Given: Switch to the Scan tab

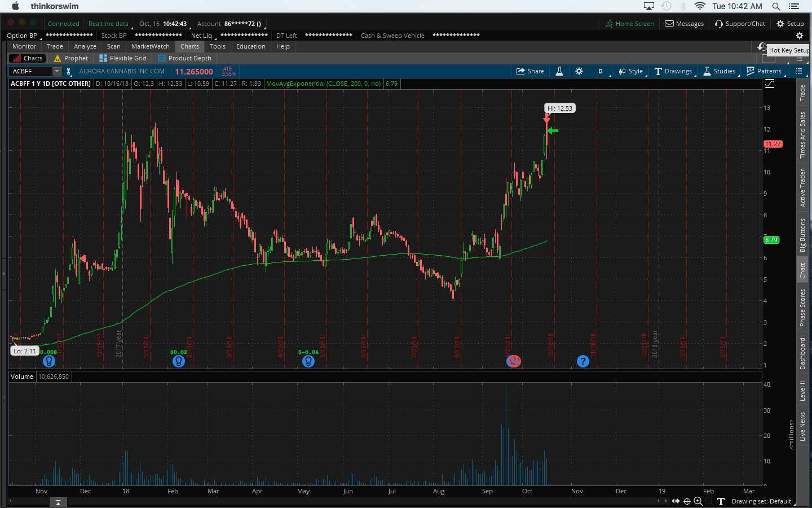Looking at the screenshot, I should point(113,46).
